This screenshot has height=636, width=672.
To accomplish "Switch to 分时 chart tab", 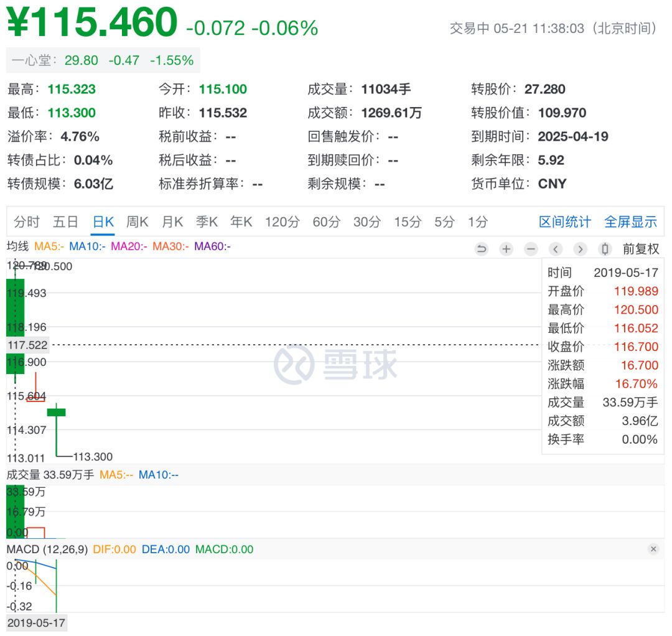I will coord(27,222).
